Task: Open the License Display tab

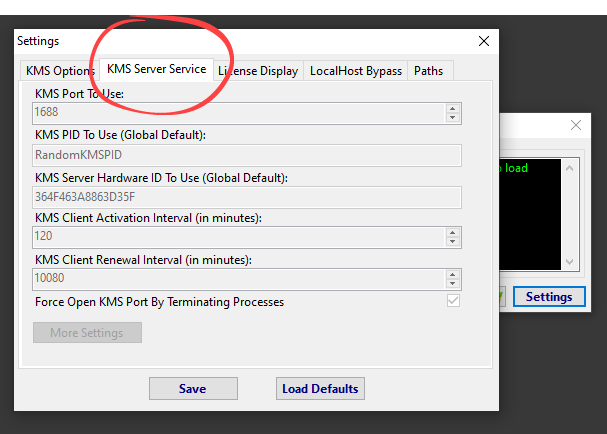Action: [x=257, y=71]
